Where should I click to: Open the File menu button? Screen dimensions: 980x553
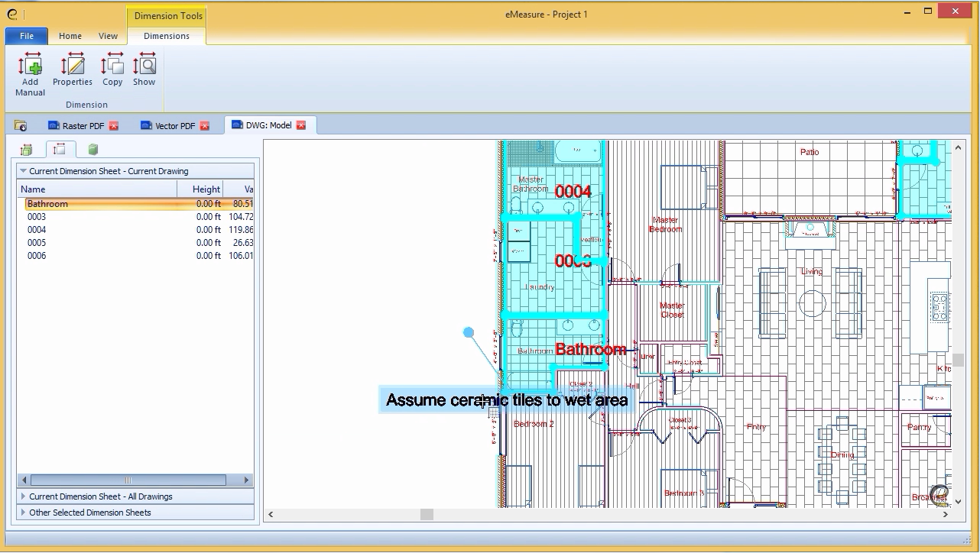(x=27, y=36)
